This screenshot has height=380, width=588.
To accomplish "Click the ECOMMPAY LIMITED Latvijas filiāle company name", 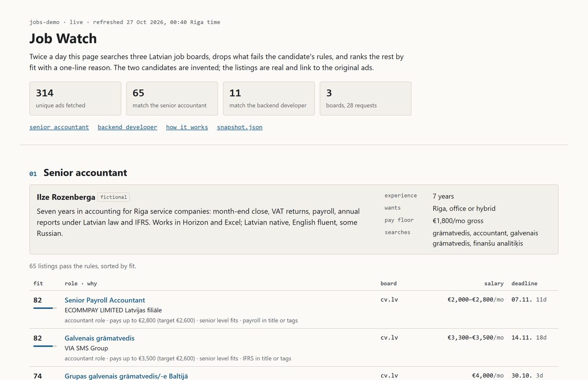I will [x=113, y=310].
